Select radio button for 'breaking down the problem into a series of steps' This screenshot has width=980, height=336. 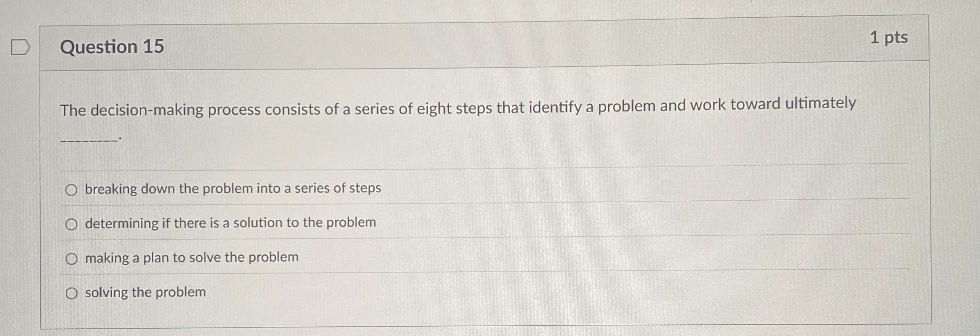(x=71, y=188)
